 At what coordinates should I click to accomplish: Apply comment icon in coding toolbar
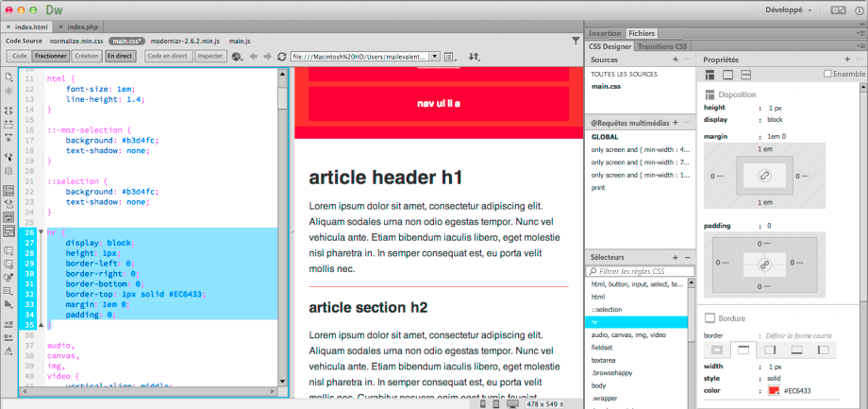click(x=8, y=251)
